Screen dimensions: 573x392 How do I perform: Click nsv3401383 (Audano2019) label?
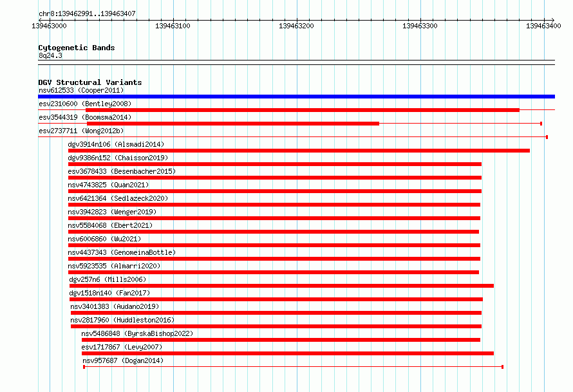tap(115, 306)
